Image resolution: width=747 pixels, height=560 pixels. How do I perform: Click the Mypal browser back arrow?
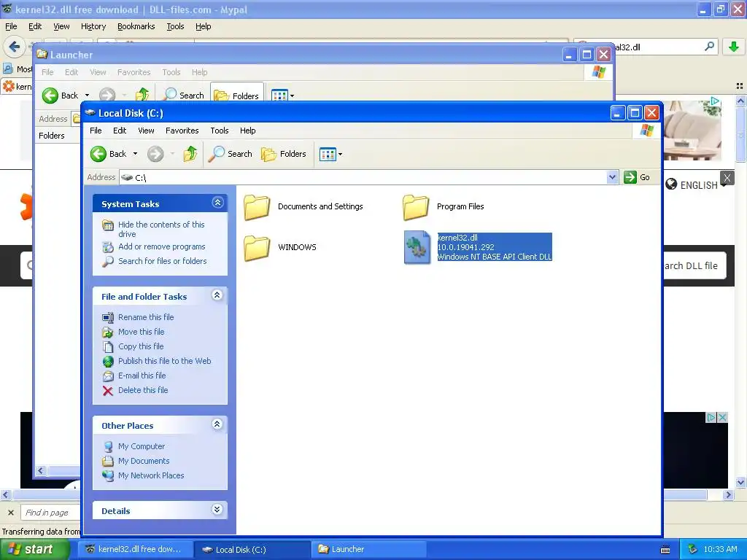coord(14,47)
